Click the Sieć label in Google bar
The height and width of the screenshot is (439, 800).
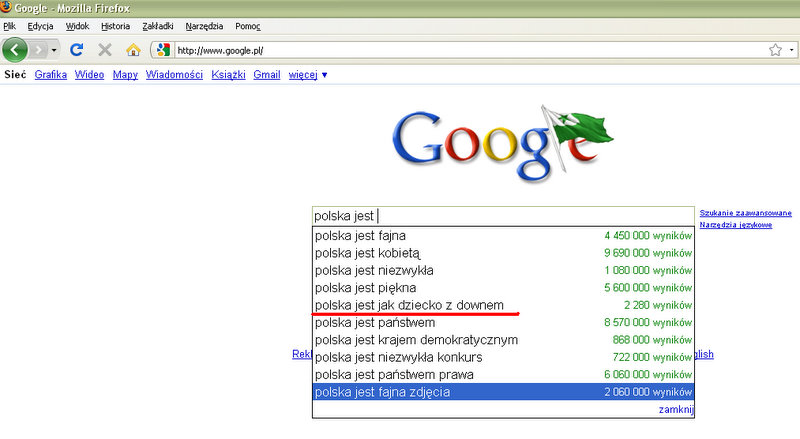click(15, 75)
